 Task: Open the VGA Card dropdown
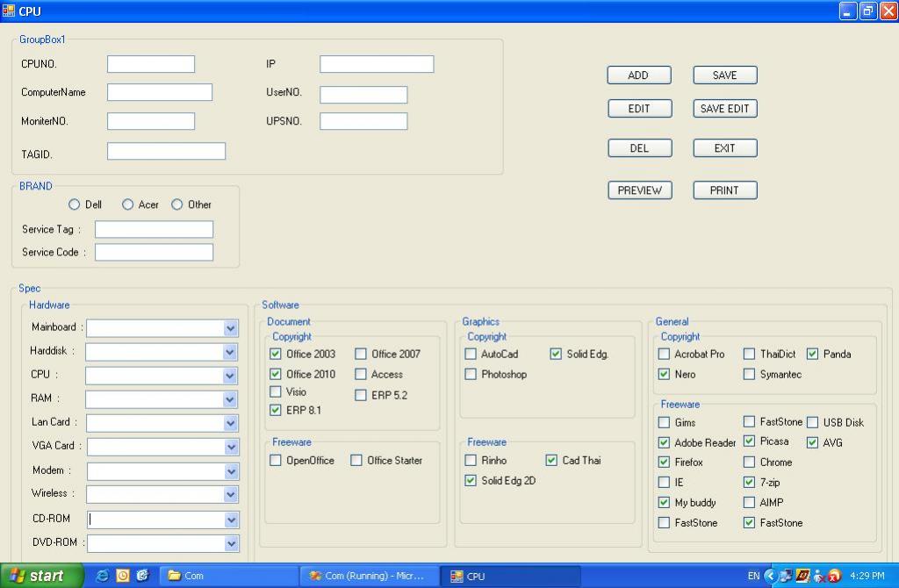(x=231, y=447)
